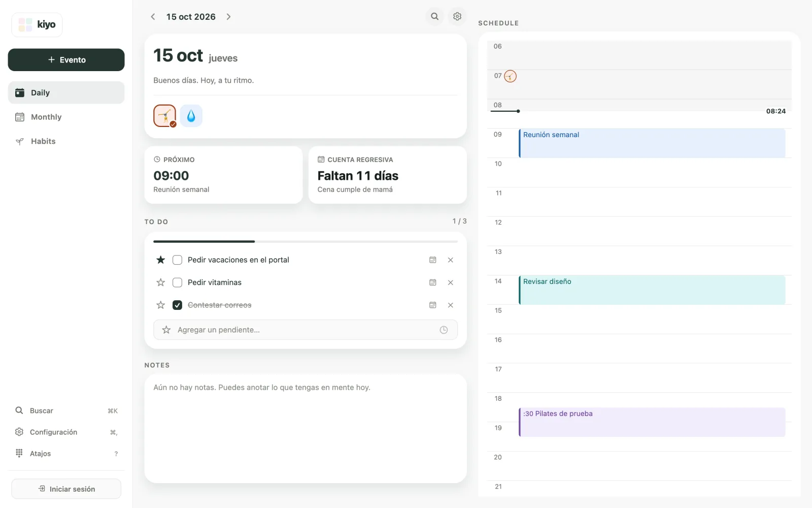Go to the next day arrow

click(x=228, y=17)
